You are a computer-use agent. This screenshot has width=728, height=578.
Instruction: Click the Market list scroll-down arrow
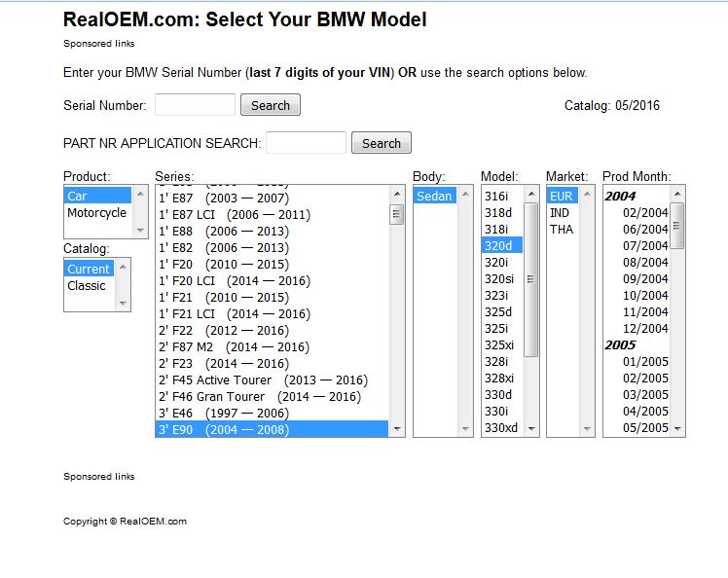[587, 428]
